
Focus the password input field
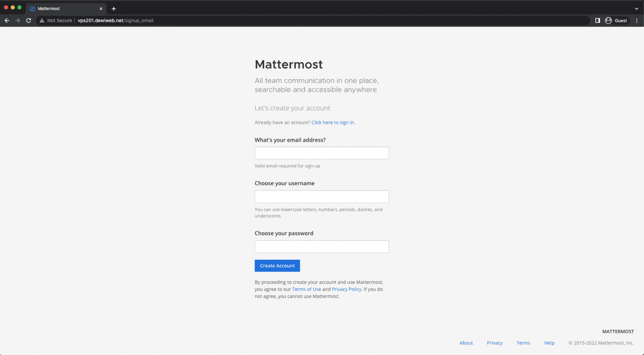[x=322, y=246]
